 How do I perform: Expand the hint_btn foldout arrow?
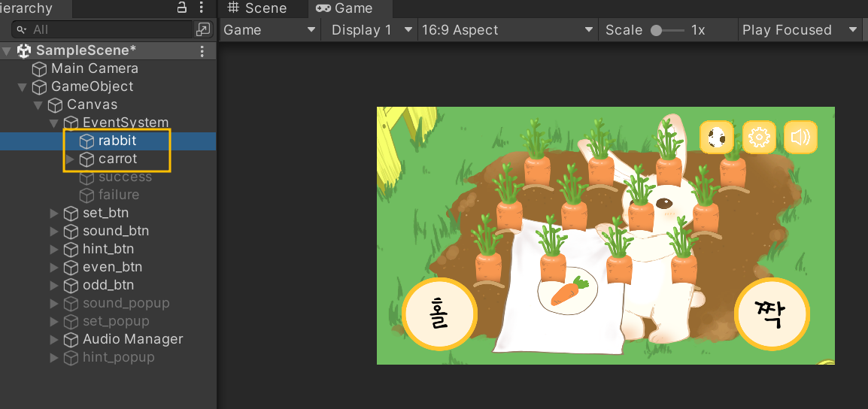pos(53,250)
